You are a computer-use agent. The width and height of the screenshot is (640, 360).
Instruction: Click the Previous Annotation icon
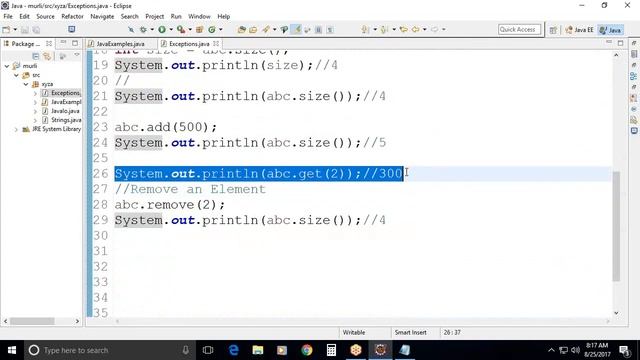(x=384, y=29)
